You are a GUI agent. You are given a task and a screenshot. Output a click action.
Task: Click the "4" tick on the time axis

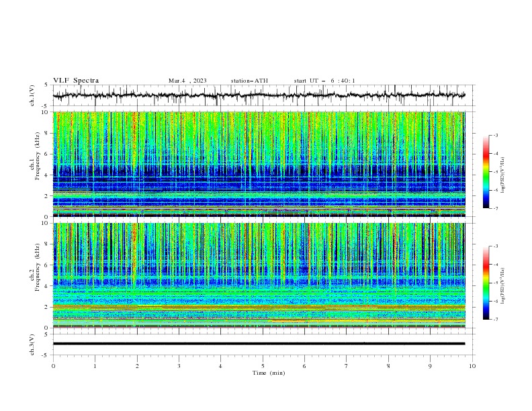click(220, 366)
